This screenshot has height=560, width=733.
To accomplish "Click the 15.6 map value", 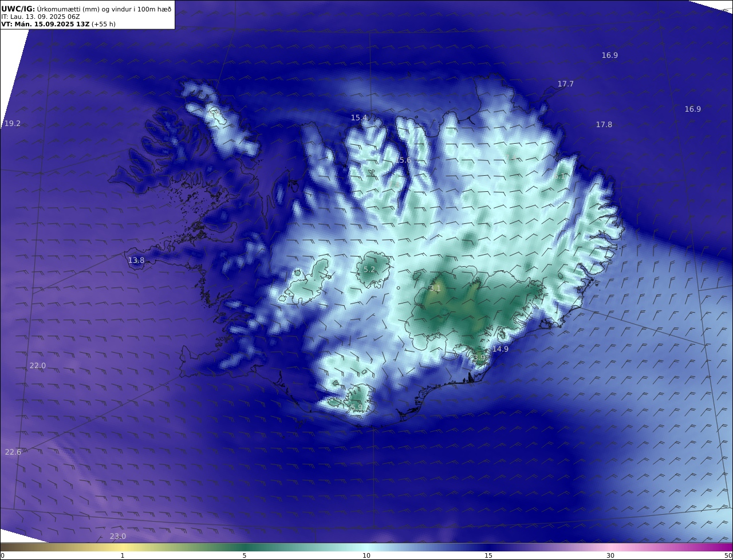I will 403,160.
